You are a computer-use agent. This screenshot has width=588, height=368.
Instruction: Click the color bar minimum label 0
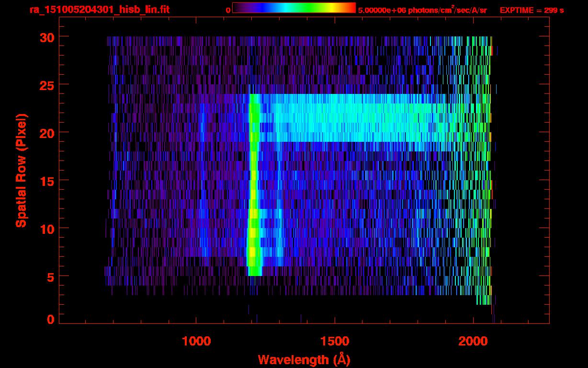point(228,10)
